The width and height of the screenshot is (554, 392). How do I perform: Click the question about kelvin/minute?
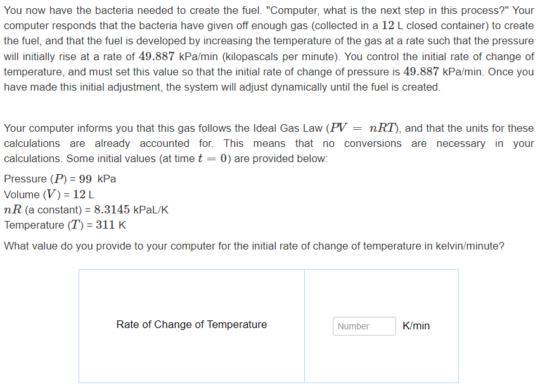coord(254,246)
